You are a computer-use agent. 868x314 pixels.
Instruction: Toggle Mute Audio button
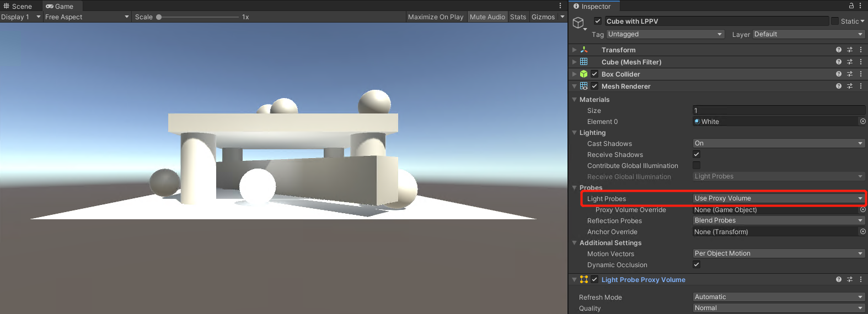487,17
